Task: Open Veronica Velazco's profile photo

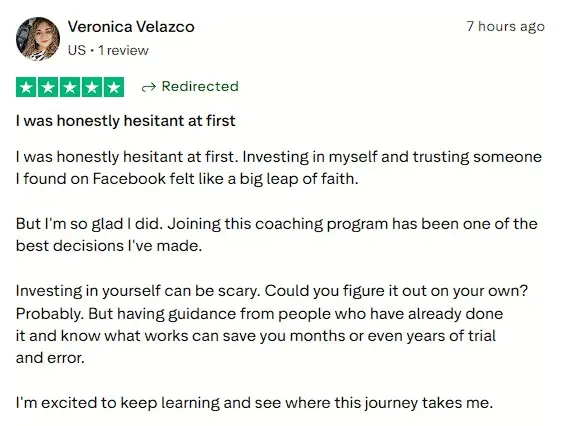Action: [x=38, y=39]
